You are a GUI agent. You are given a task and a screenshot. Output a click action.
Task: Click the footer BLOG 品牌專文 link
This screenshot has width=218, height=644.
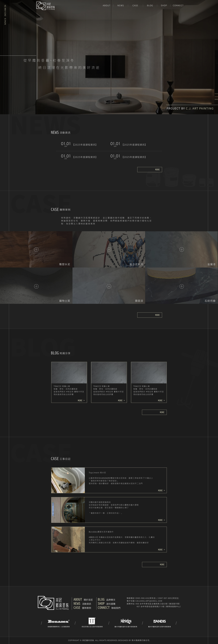pos(106,599)
